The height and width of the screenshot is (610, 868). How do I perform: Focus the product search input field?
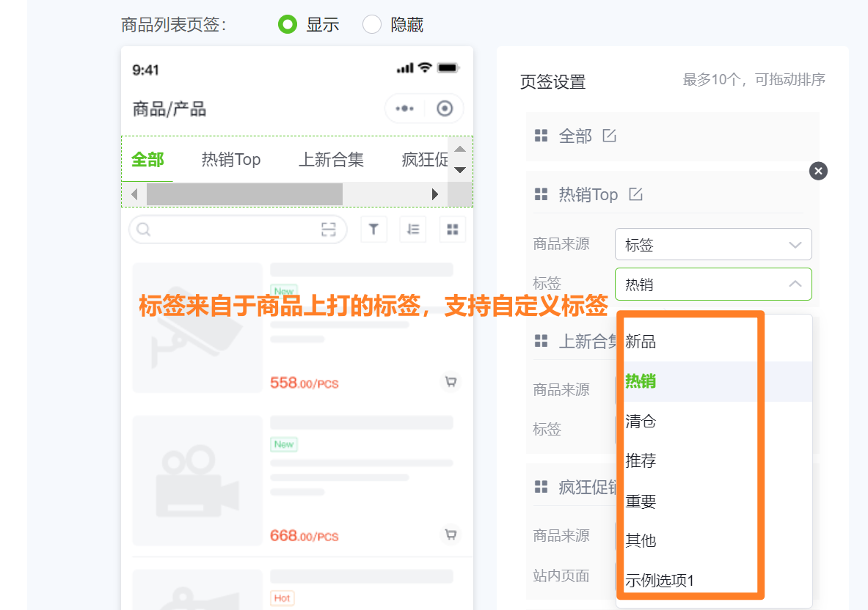point(238,229)
